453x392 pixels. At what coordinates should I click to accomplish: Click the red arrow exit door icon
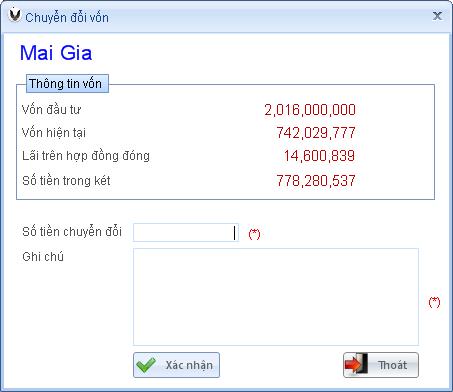(356, 364)
